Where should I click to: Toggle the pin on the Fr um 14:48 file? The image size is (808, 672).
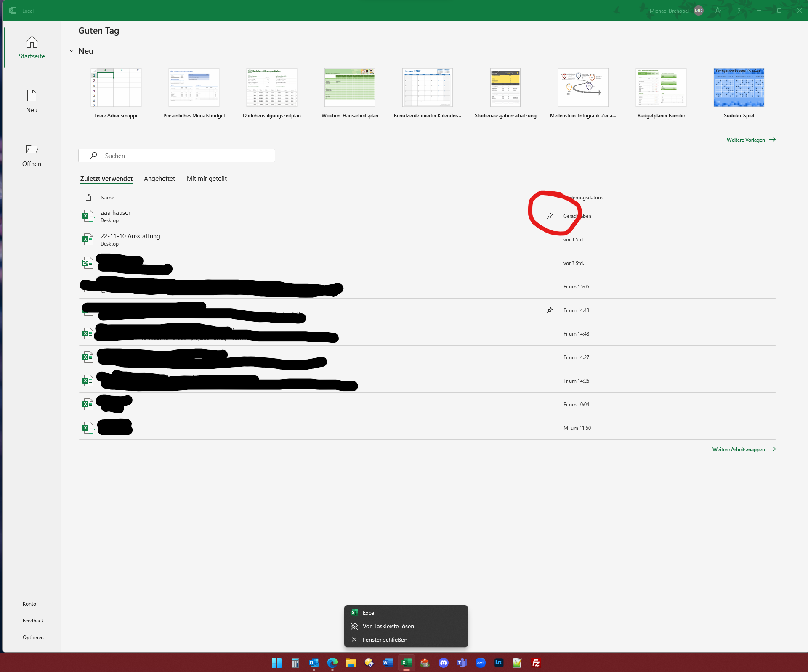(550, 310)
